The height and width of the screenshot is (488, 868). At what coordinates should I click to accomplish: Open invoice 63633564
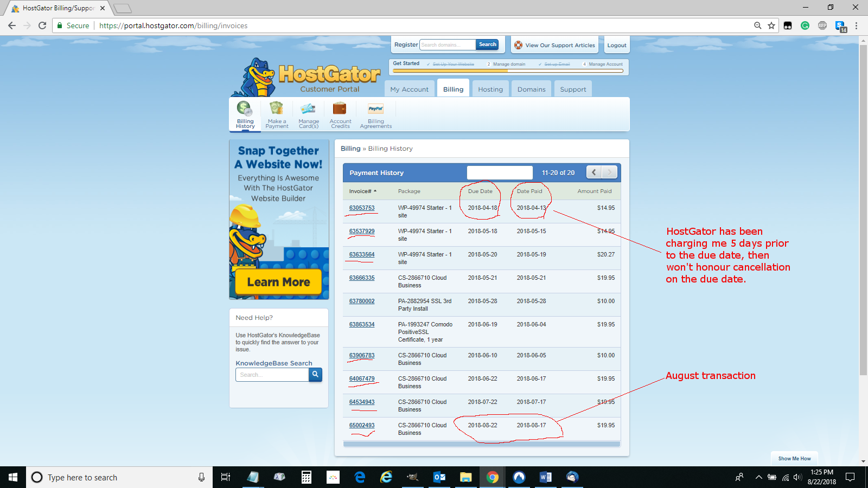[x=362, y=254]
